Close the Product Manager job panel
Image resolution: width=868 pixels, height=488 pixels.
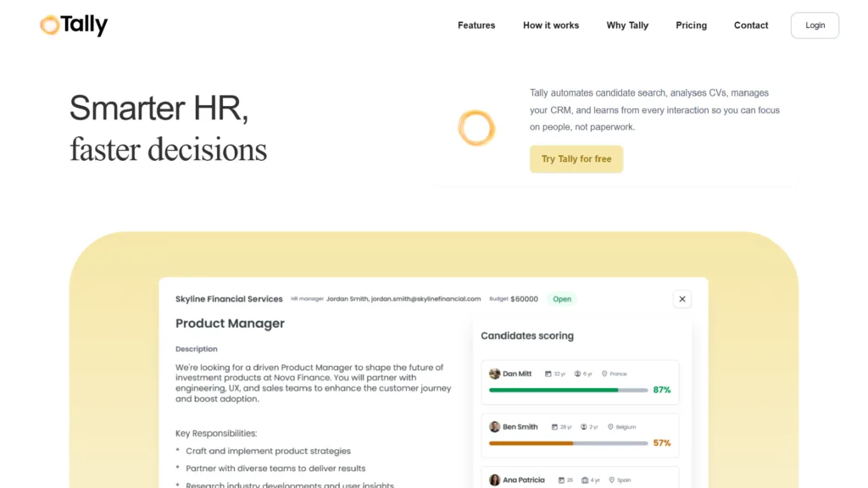pos(682,299)
